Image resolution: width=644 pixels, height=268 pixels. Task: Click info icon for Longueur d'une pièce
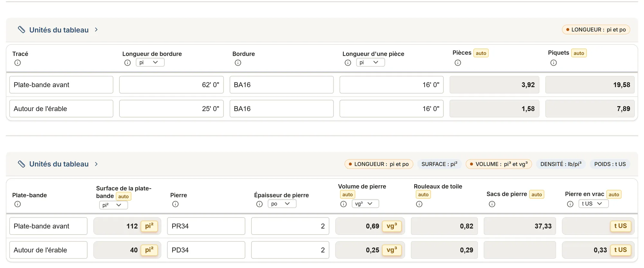(x=348, y=63)
